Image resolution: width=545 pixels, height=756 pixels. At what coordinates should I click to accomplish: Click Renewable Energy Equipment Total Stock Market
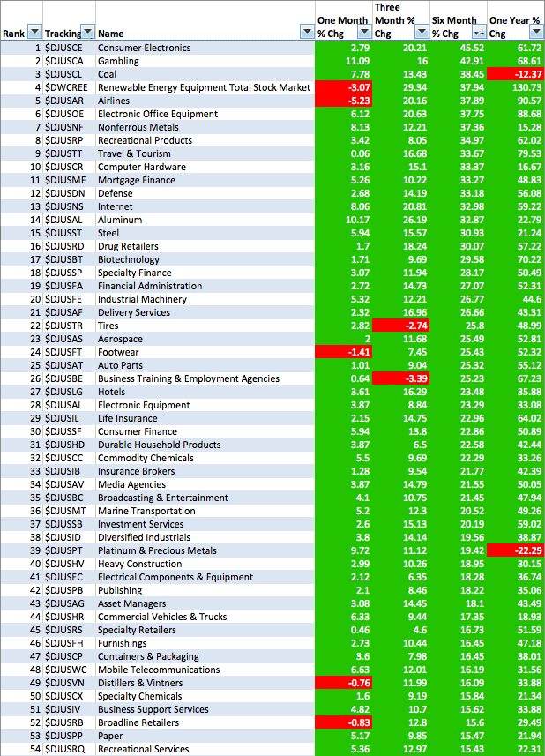(x=205, y=87)
